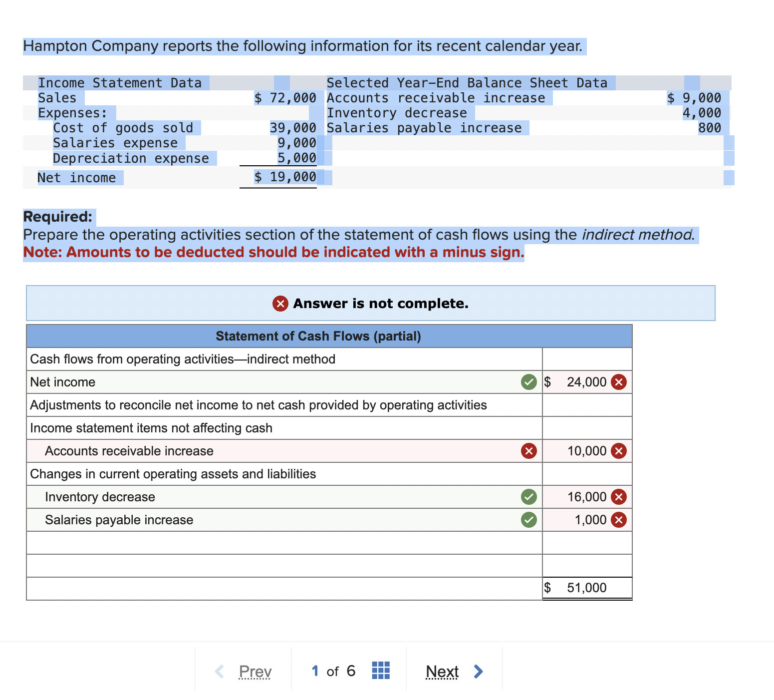Click the bottom total label cell left of 51,000
This screenshot has width=774, height=700.
tap(284, 589)
